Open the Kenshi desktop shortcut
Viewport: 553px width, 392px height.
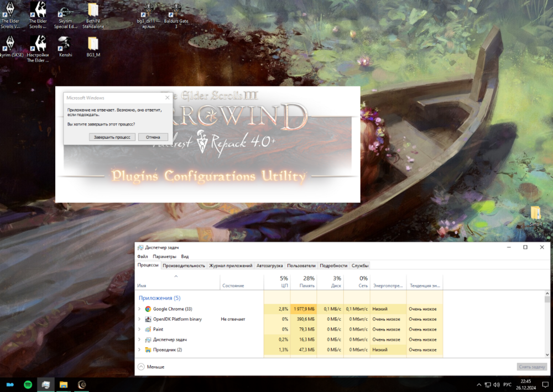pos(65,44)
